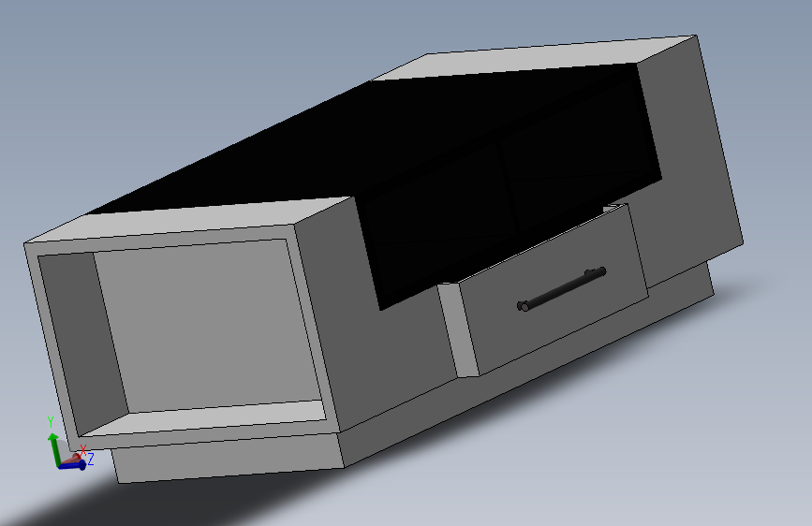Image resolution: width=812 pixels, height=526 pixels.
Task: Select the narrow left edge of the drawer
Action: pyautogui.click(x=458, y=330)
